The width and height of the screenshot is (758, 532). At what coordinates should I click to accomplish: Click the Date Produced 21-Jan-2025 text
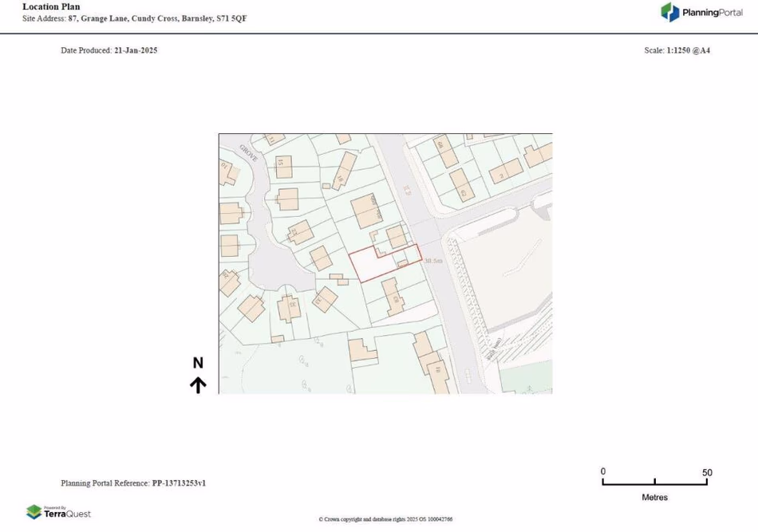pyautogui.click(x=109, y=50)
